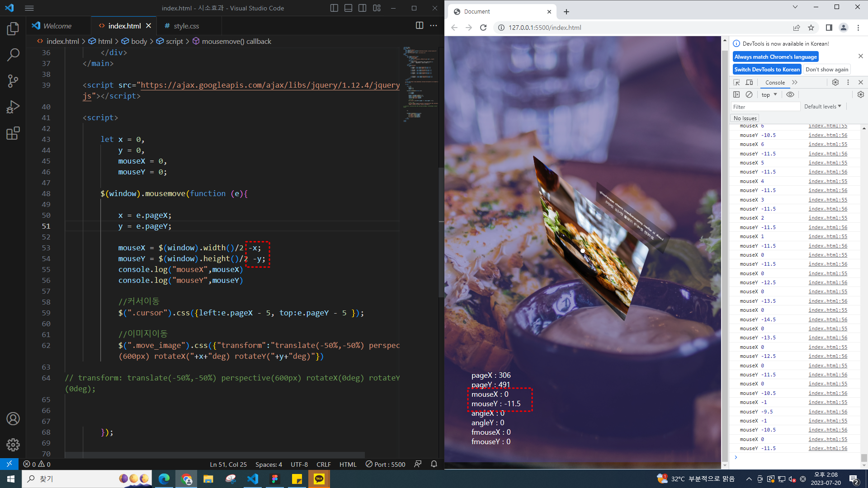
Task: Switch to the Welcome tab
Action: click(x=57, y=26)
